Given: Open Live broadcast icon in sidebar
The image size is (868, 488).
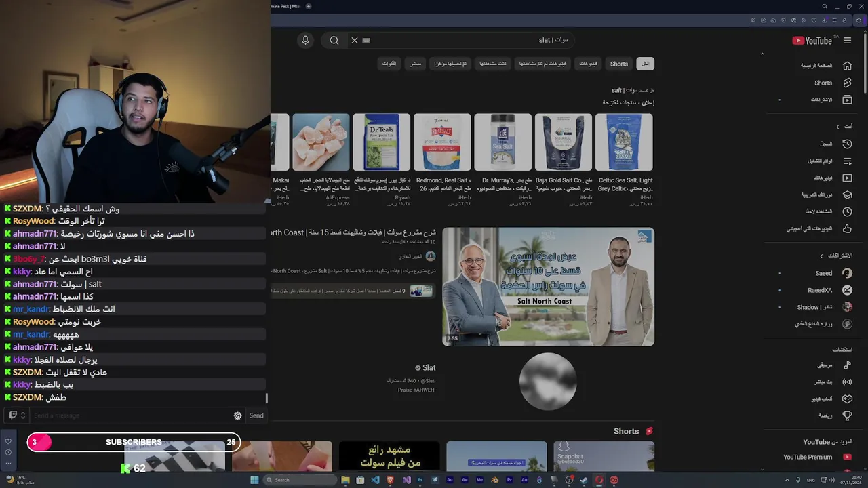Looking at the screenshot, I should pyautogui.click(x=847, y=382).
